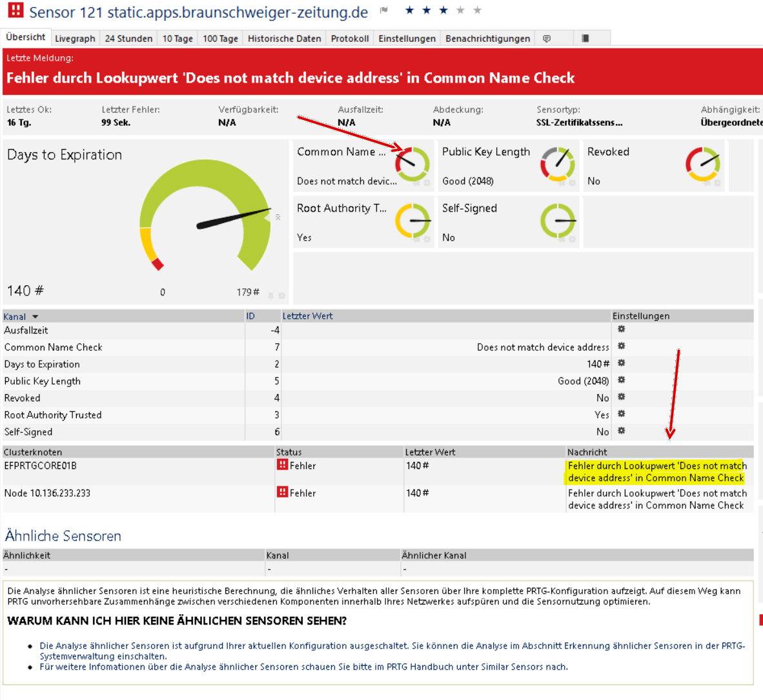
Task: Sort by the Kanal column header
Action: point(15,317)
